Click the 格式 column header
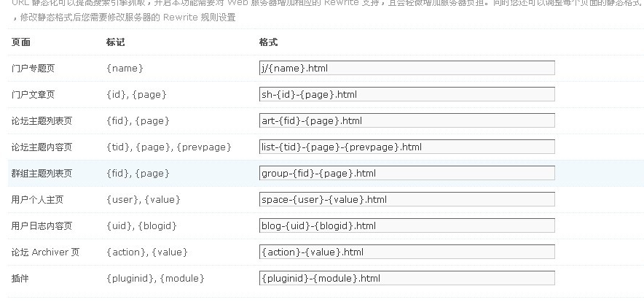The width and height of the screenshot is (644, 305). (x=269, y=42)
